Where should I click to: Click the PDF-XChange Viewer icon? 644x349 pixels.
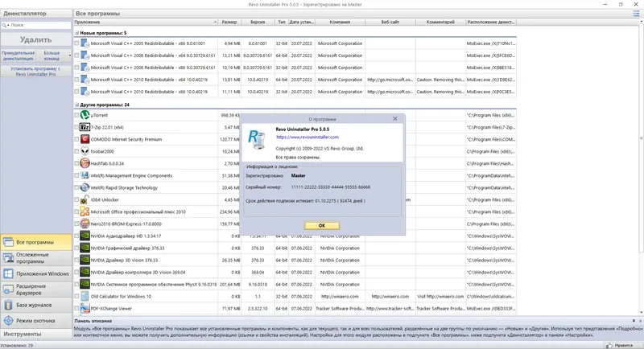coord(85,309)
